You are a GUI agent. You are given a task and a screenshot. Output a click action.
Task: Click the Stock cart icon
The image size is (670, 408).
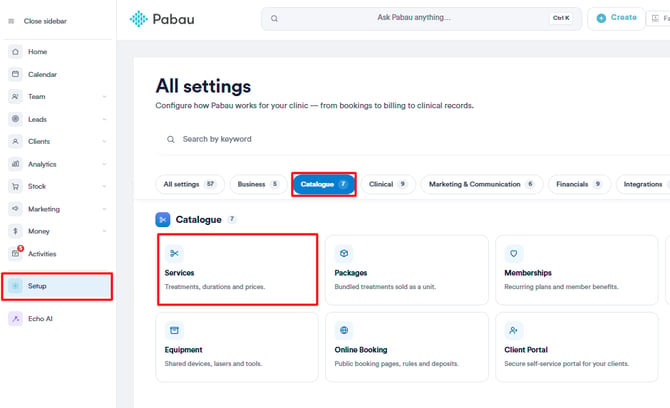(x=15, y=186)
